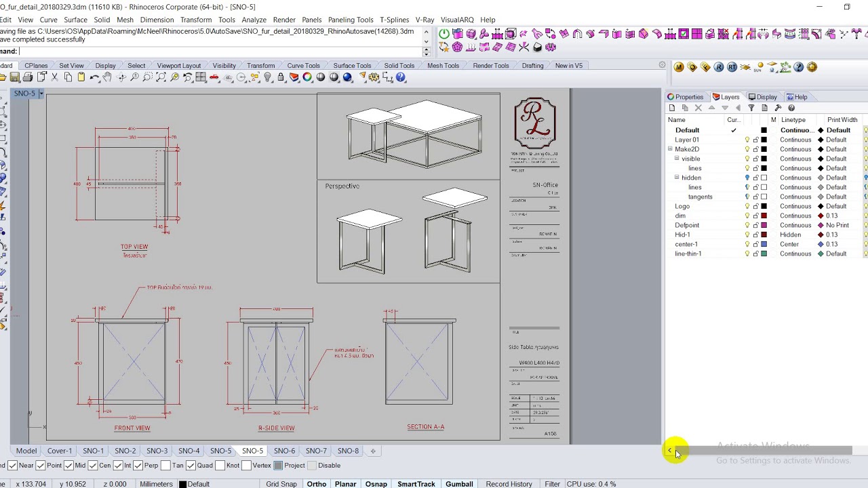Click the layer Filter funnel icon

751,108
